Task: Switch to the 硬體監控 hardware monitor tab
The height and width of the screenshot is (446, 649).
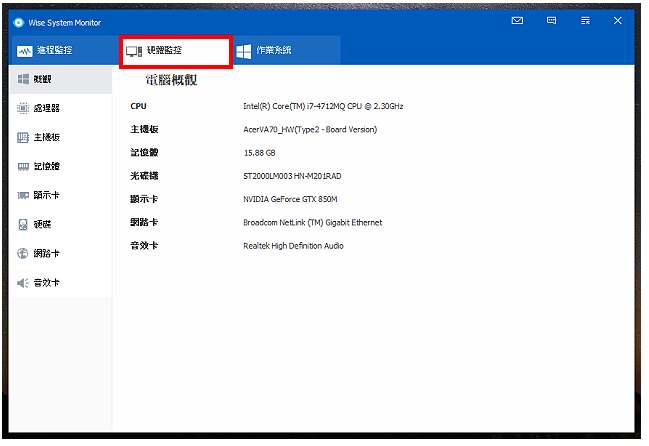Action: coord(176,52)
